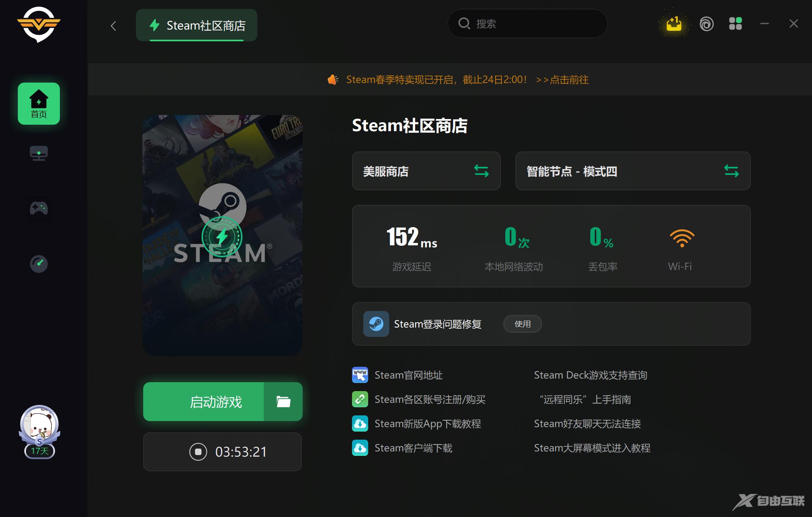Click the yellow +1 gift box icon

pos(674,24)
